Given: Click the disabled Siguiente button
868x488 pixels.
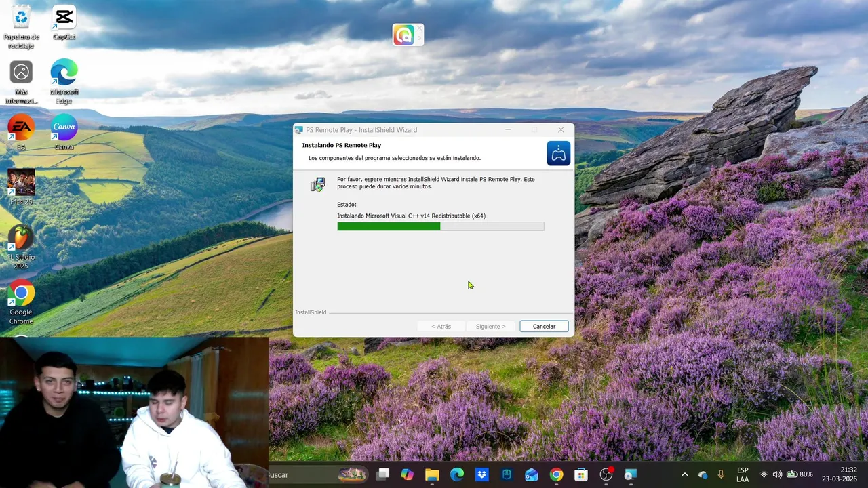Looking at the screenshot, I should [490, 327].
